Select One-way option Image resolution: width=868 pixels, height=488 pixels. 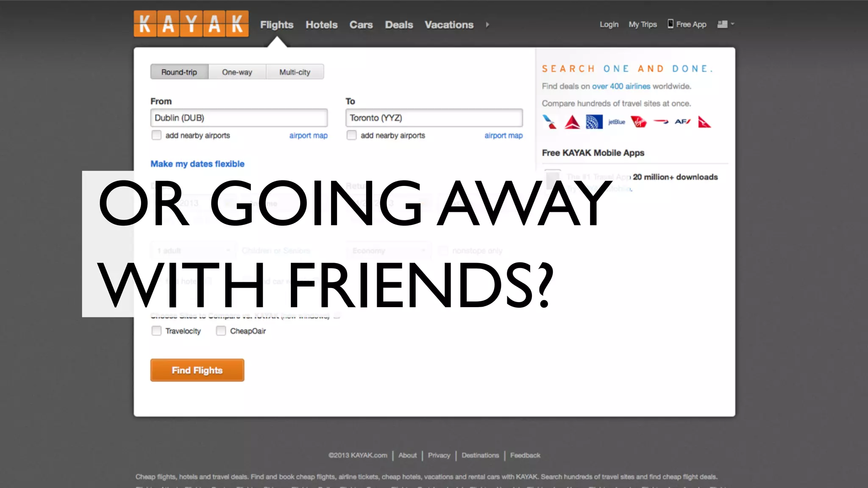pyautogui.click(x=237, y=72)
